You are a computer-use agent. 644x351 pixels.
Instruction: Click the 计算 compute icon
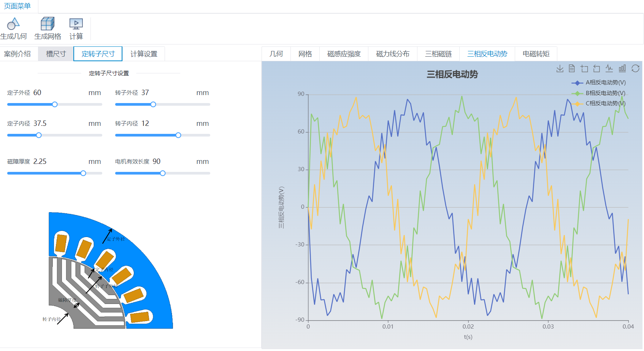click(76, 24)
